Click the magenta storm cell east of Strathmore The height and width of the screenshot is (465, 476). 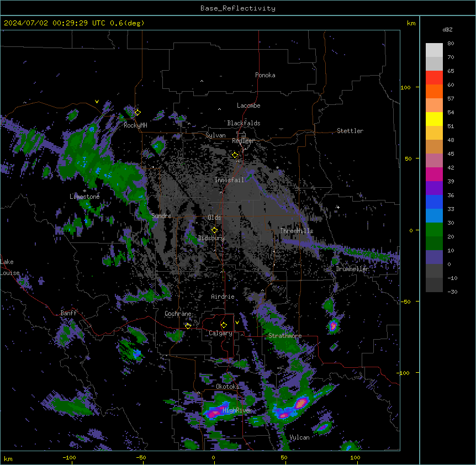click(333, 326)
